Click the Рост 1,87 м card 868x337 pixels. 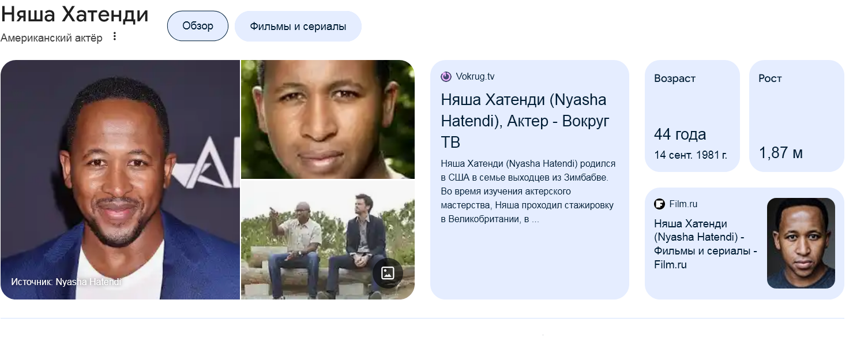[x=796, y=115]
